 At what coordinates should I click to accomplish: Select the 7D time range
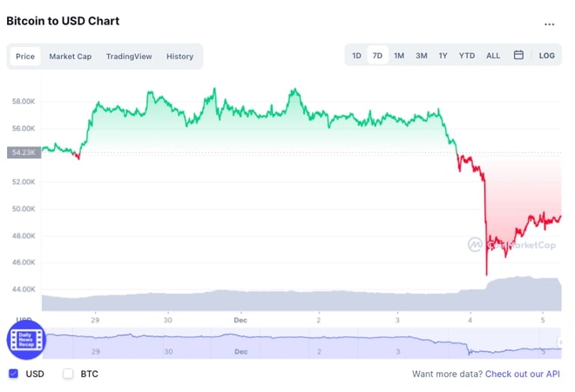tap(377, 56)
